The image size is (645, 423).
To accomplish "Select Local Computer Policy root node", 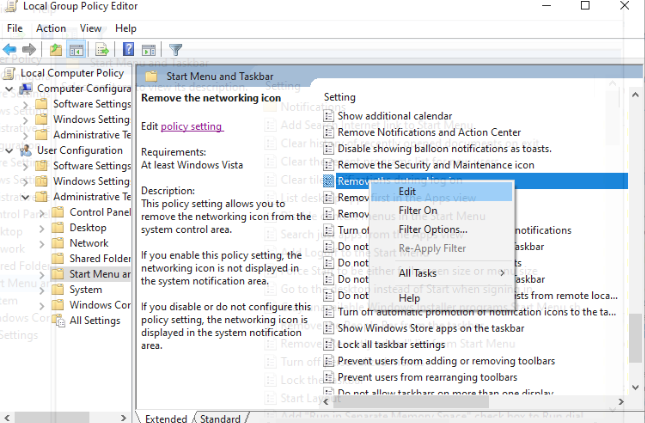I will (x=72, y=73).
